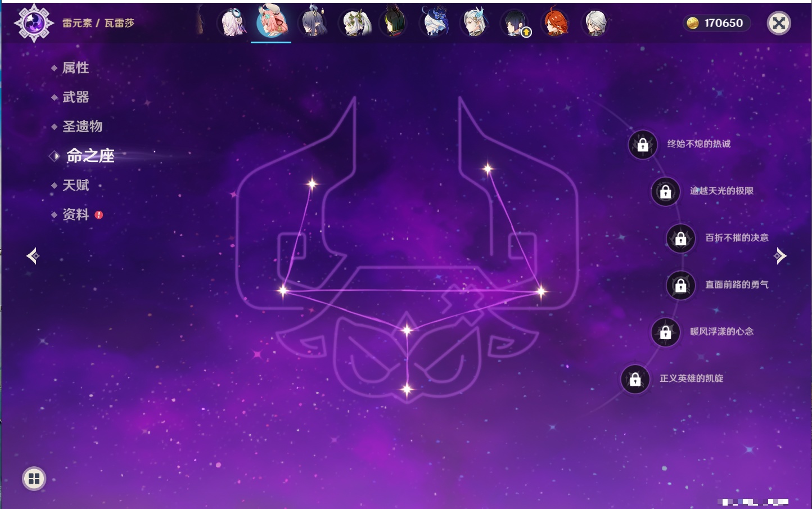Close the character screen with X
812x509 pixels.
779,23
